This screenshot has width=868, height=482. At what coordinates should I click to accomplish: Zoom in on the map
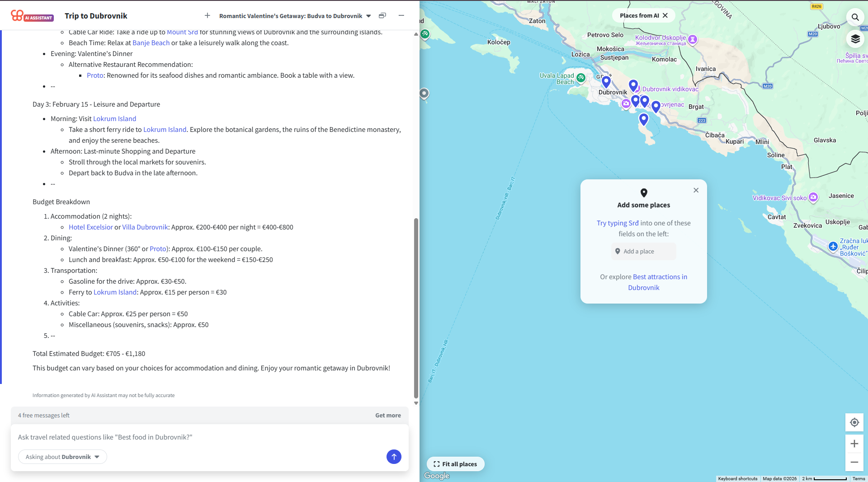pyautogui.click(x=854, y=444)
